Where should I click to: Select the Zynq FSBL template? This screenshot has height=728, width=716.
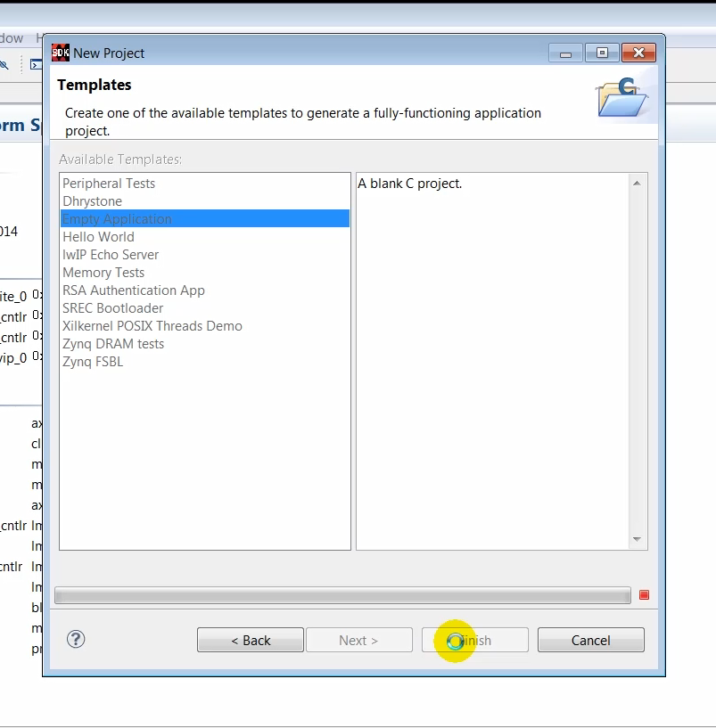click(93, 362)
